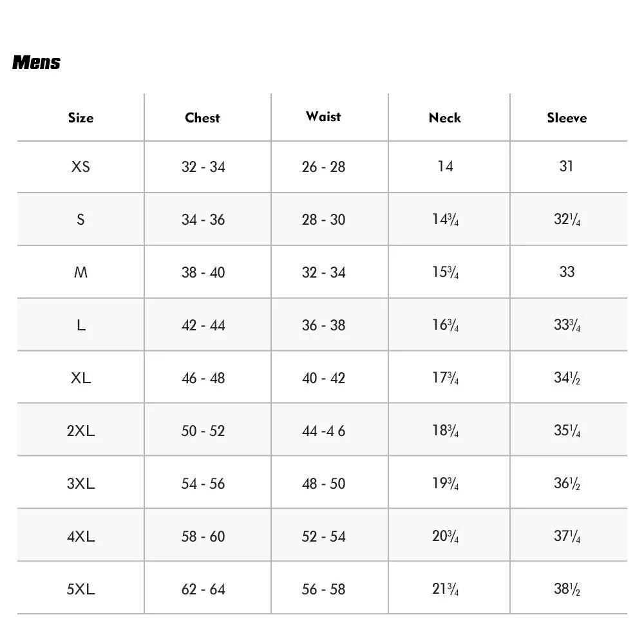Click the sleeve value 33
This screenshot has width=644, height=644.
point(567,272)
